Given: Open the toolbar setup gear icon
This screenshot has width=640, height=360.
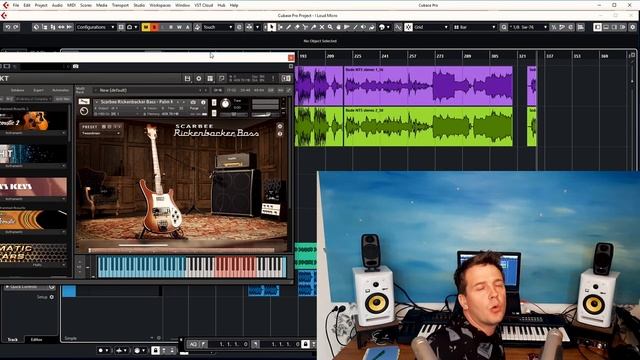Looking at the screenshot, I should click(x=632, y=27).
